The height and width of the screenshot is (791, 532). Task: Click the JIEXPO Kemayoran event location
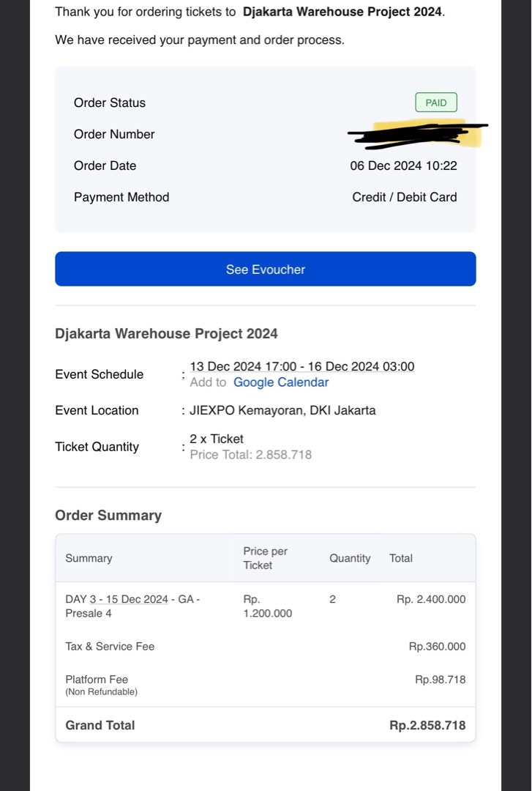[x=282, y=410]
